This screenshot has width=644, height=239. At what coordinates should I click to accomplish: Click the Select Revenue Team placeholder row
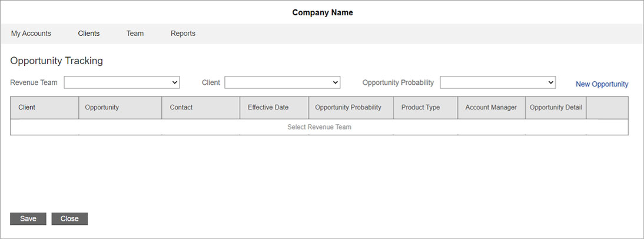(x=319, y=127)
